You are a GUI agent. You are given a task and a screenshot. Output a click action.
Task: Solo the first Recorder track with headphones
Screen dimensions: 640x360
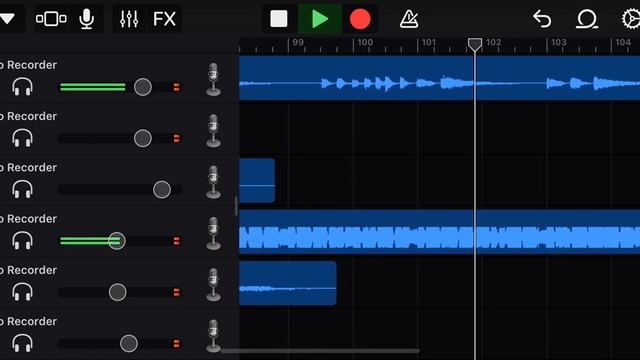click(x=22, y=87)
